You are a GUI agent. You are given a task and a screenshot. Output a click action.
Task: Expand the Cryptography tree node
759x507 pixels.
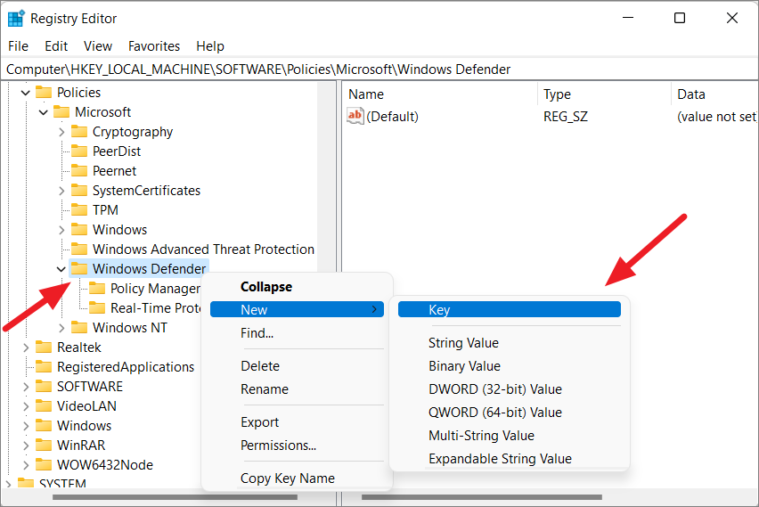(x=61, y=132)
